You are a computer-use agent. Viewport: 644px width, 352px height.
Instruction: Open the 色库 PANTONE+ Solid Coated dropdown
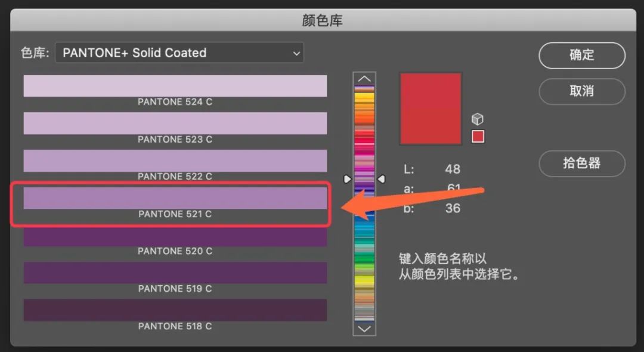coord(179,53)
